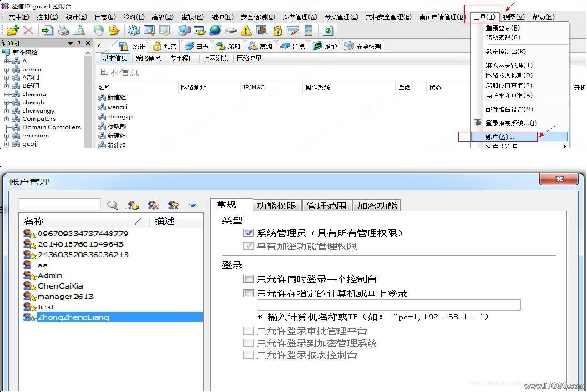The image size is (587, 392).
Task: Select the ChenCaiXia account row
Action: coord(113,286)
